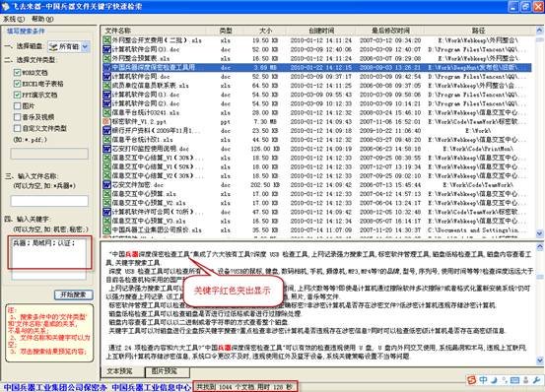Image resolution: width=545 pixels, height=392 pixels.
Task: Select the 信息交互中心预算_V3.xls file name
Action: (x=149, y=221)
